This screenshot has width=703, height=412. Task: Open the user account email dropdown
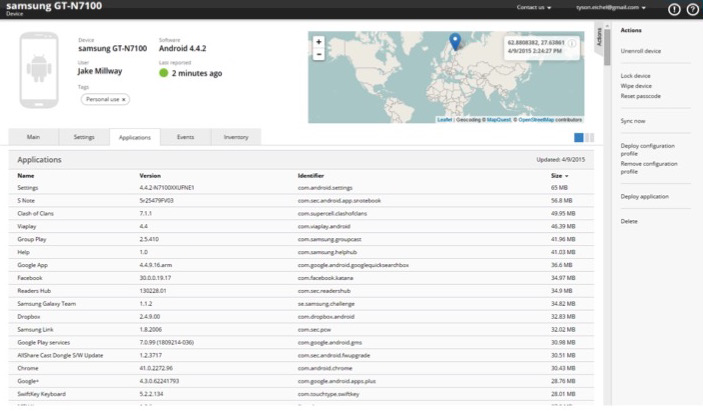click(611, 7)
